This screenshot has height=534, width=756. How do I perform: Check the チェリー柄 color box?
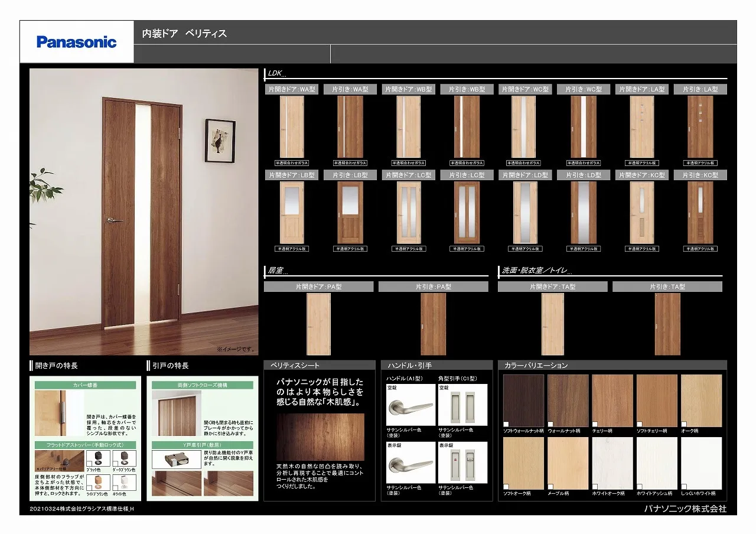coord(595,424)
